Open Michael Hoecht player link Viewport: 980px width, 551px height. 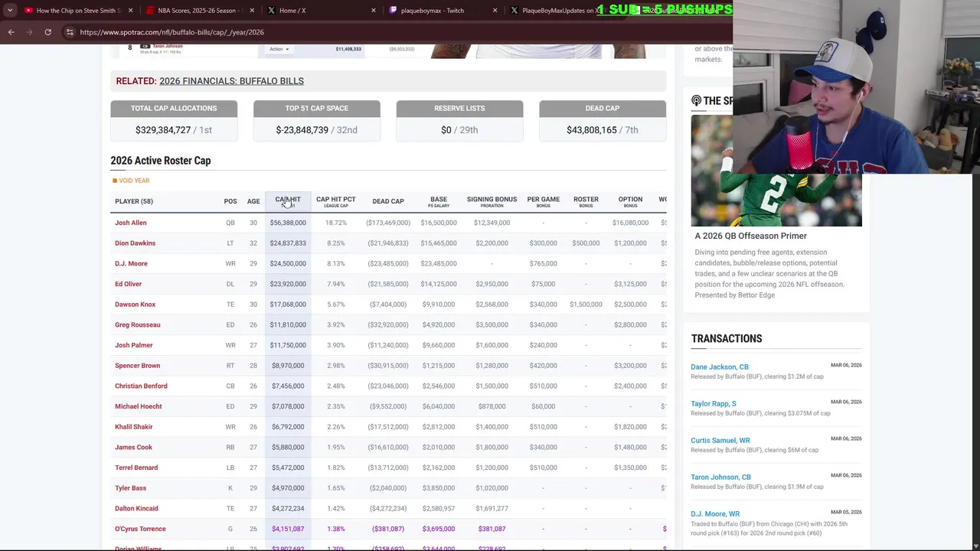point(139,406)
